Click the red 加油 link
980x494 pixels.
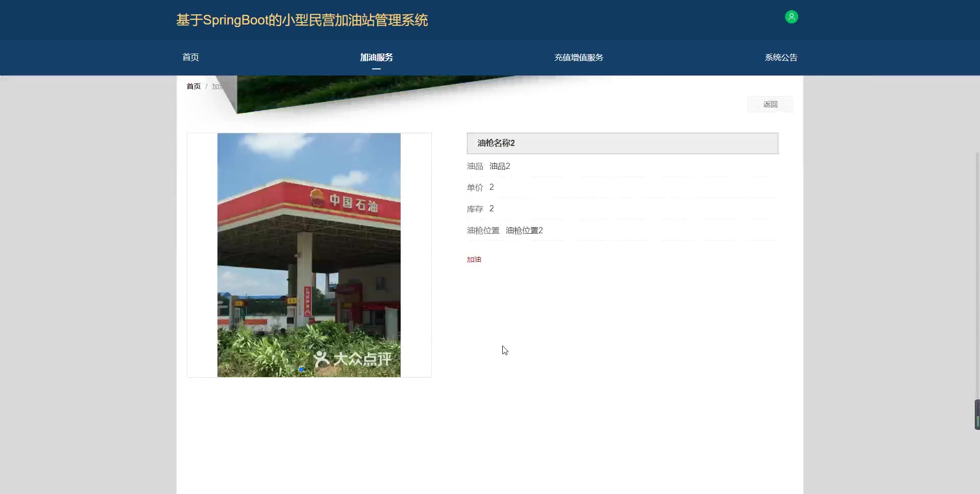(x=474, y=259)
